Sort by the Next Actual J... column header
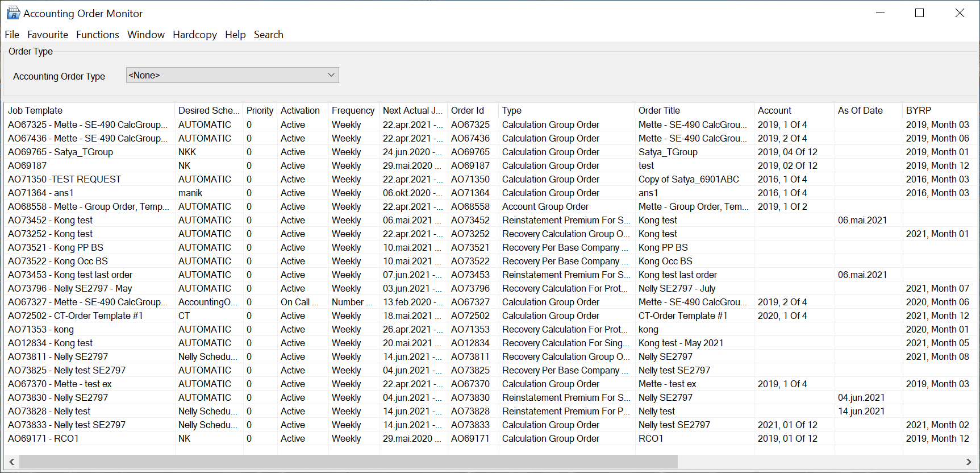 (413, 110)
